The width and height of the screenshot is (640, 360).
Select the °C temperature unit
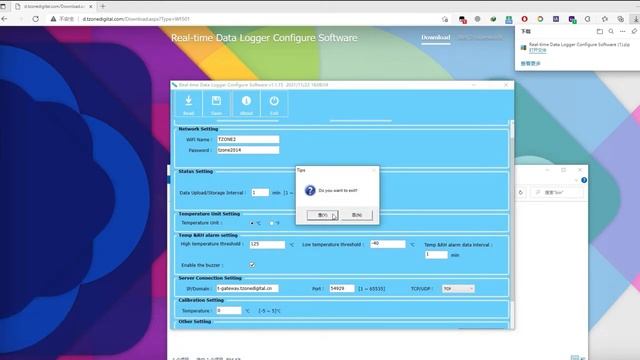click(252, 223)
